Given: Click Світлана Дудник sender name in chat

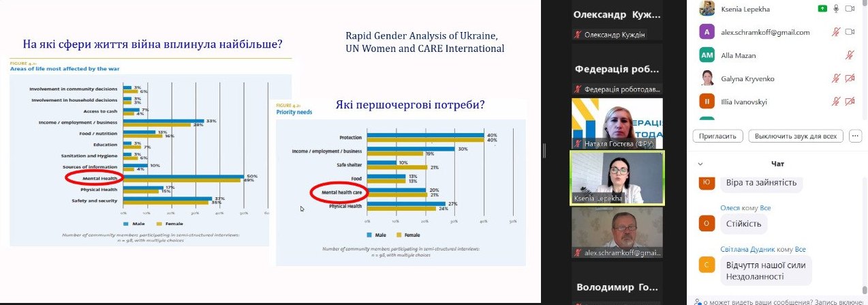Looking at the screenshot, I should coord(747,249).
